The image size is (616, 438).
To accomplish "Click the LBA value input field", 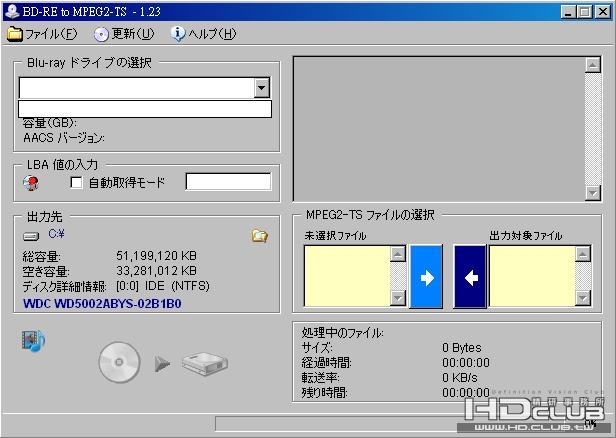I will 228,182.
